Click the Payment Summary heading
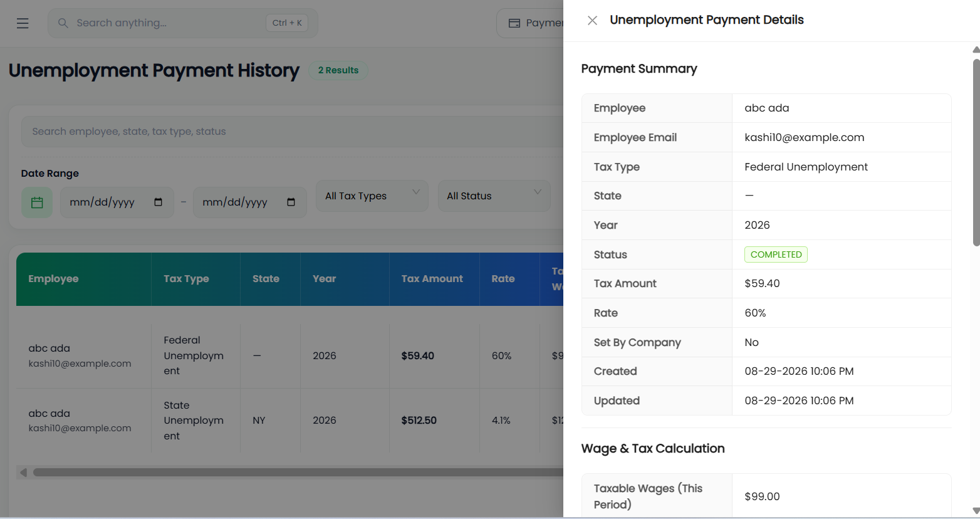 (x=639, y=69)
